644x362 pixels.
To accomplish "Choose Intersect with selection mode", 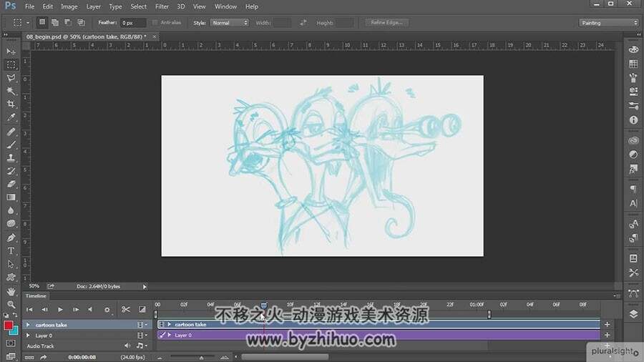I will (x=81, y=22).
